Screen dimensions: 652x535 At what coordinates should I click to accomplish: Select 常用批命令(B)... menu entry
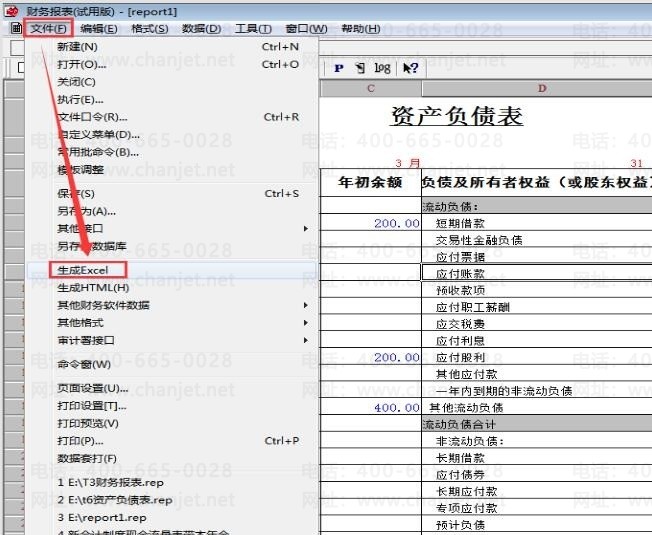pos(172,152)
